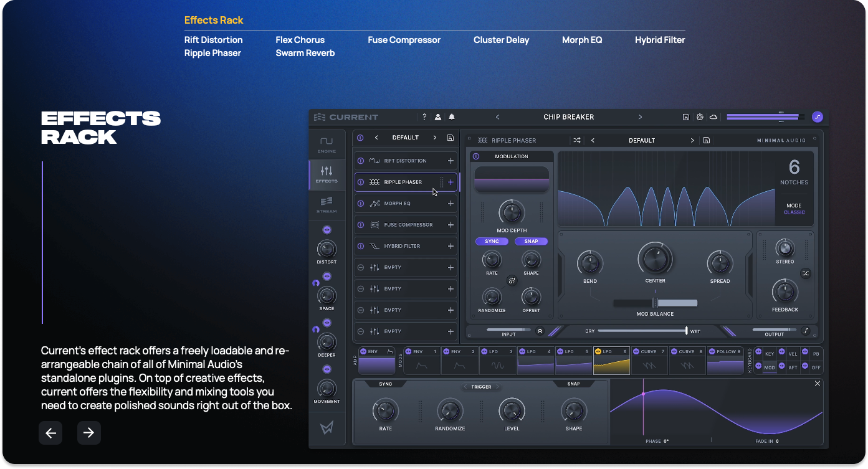Close the LFO editor panel with X
This screenshot has height=469, width=868.
818,384
